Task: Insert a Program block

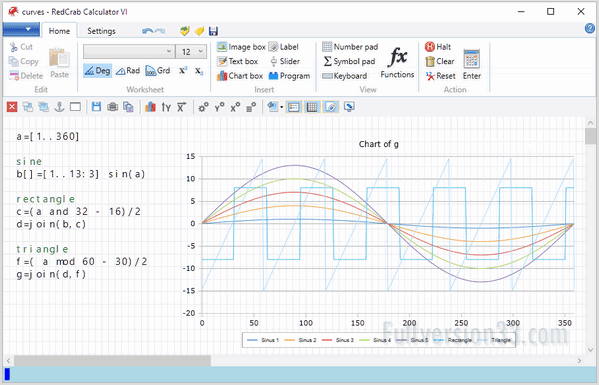Action: click(289, 76)
